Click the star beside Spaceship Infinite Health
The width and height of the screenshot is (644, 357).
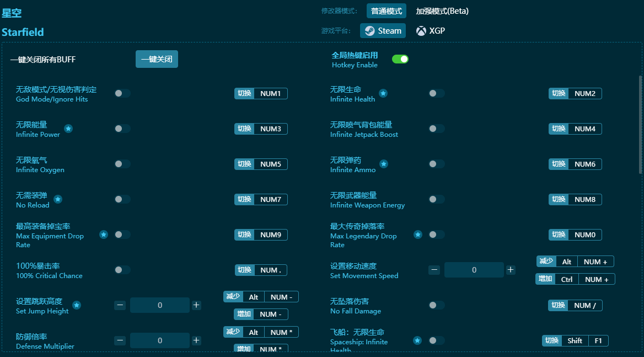click(x=417, y=340)
